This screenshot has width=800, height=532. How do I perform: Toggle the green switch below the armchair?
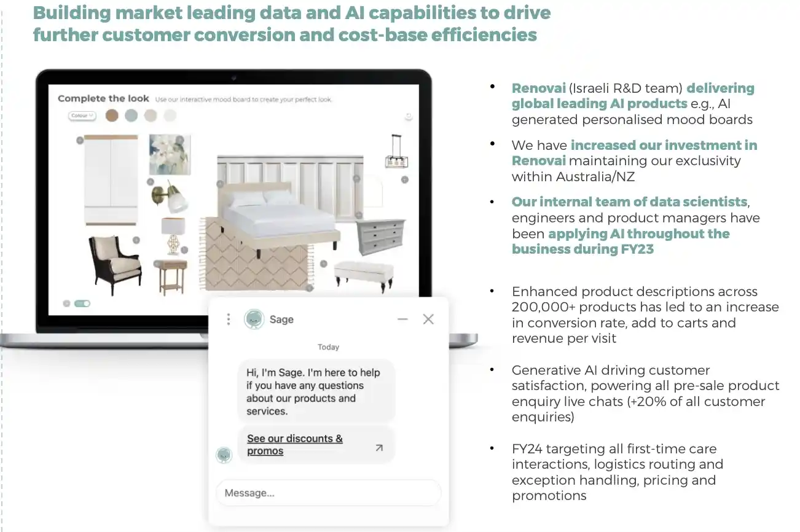tap(82, 303)
